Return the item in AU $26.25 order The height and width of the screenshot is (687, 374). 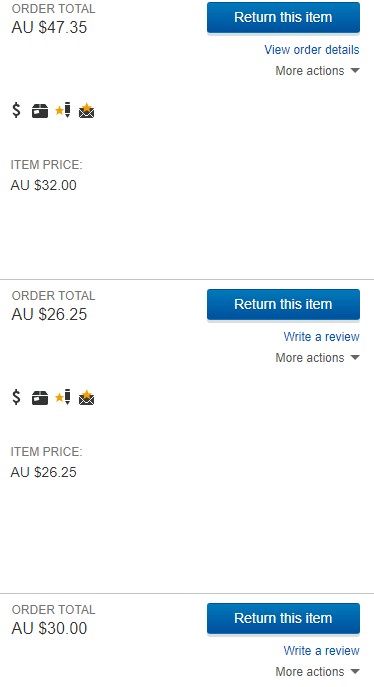pyautogui.click(x=283, y=305)
